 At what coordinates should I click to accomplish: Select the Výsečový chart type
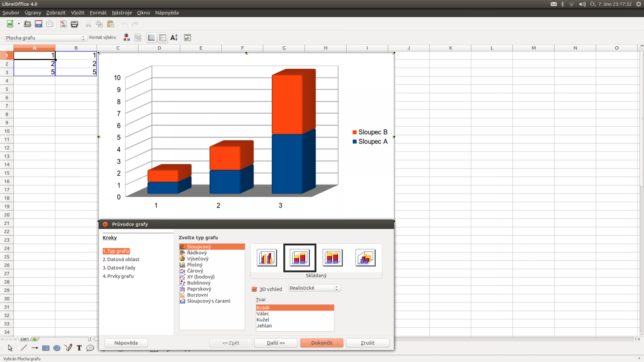tap(197, 259)
